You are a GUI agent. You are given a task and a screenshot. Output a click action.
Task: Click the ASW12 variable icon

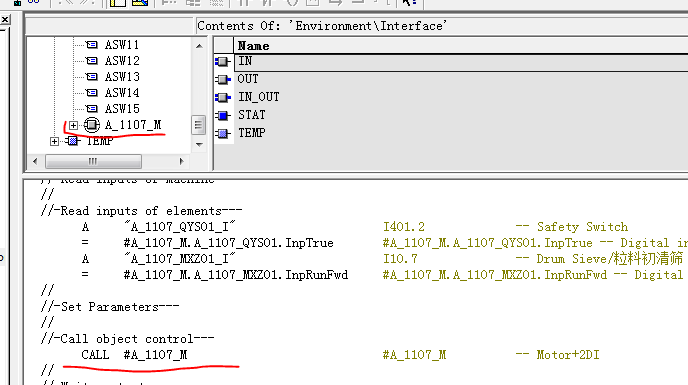coord(92,61)
